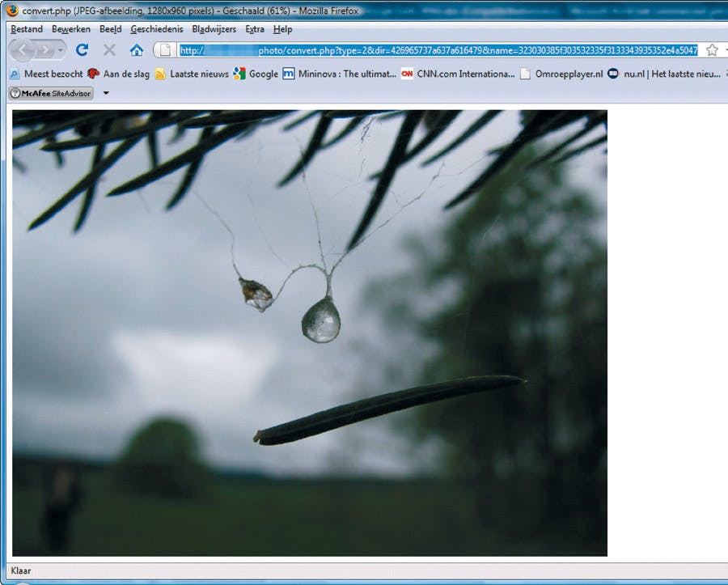
Task: Click the Aan de slag bookmark
Action: coord(118,74)
